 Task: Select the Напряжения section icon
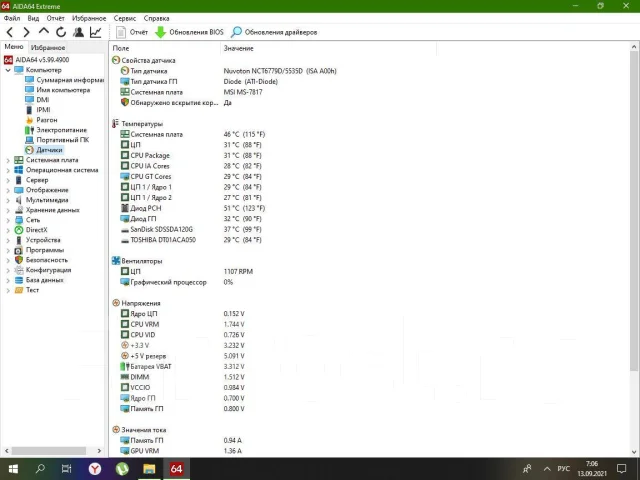click(x=116, y=303)
